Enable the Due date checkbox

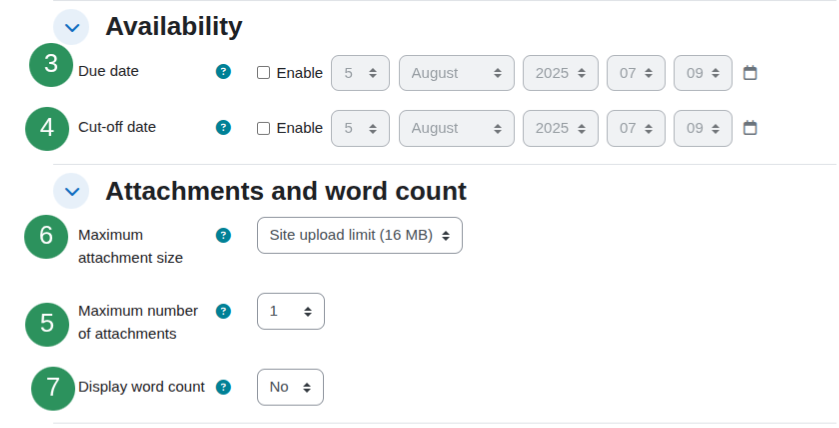pos(263,73)
